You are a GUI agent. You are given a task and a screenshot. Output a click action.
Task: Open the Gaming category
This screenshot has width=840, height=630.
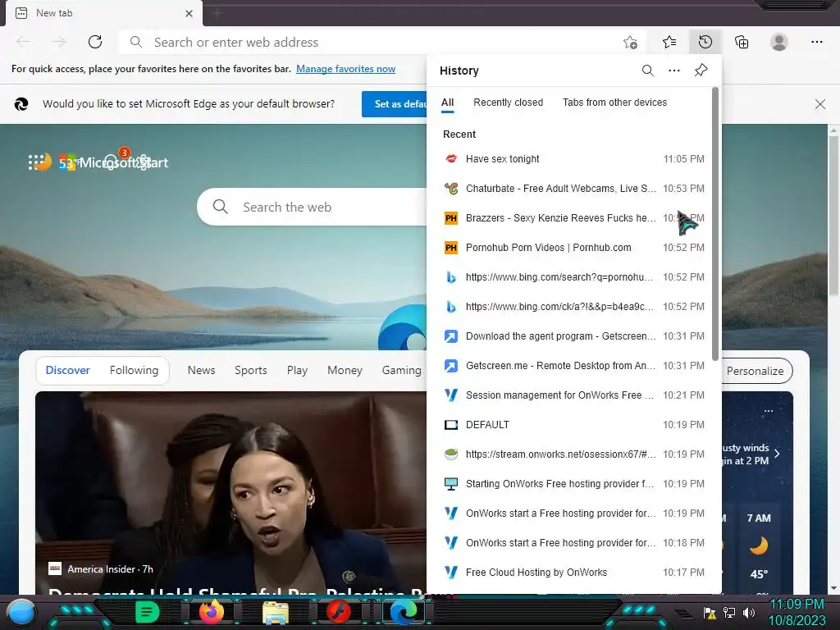point(402,370)
